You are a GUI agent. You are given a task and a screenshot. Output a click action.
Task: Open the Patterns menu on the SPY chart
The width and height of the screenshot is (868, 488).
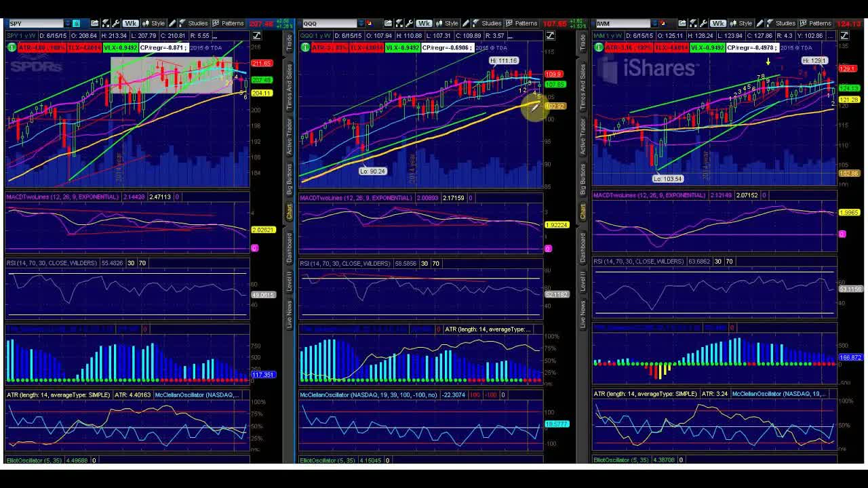[227, 23]
